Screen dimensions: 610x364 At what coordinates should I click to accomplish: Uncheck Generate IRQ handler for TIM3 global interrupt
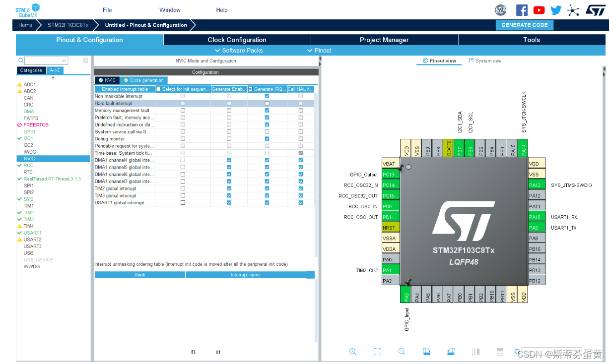pos(267,195)
